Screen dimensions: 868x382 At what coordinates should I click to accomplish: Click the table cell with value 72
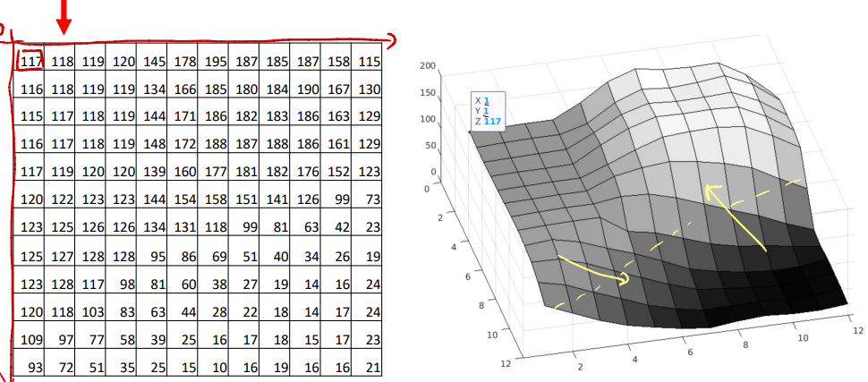60,361
